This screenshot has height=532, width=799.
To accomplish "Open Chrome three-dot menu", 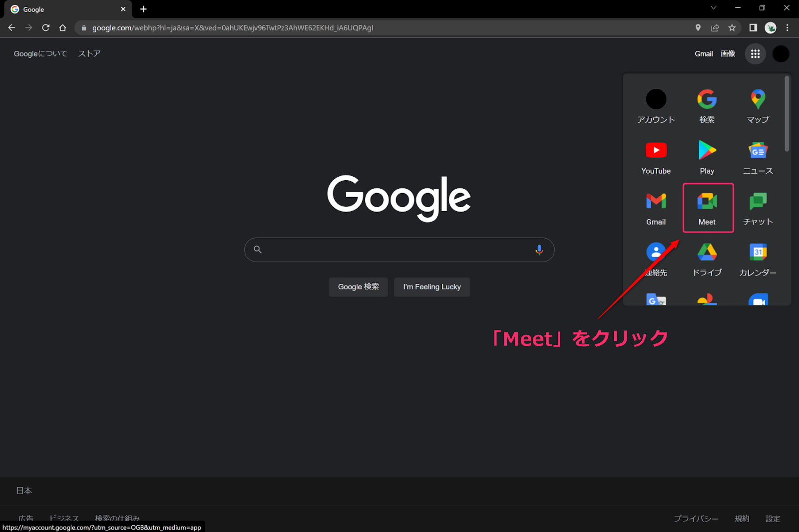I will [x=788, y=28].
